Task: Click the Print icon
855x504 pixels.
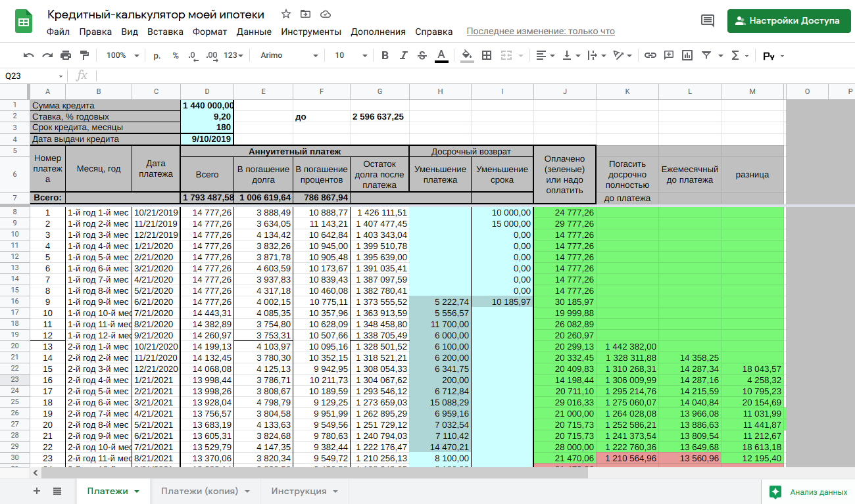Action: 66,55
